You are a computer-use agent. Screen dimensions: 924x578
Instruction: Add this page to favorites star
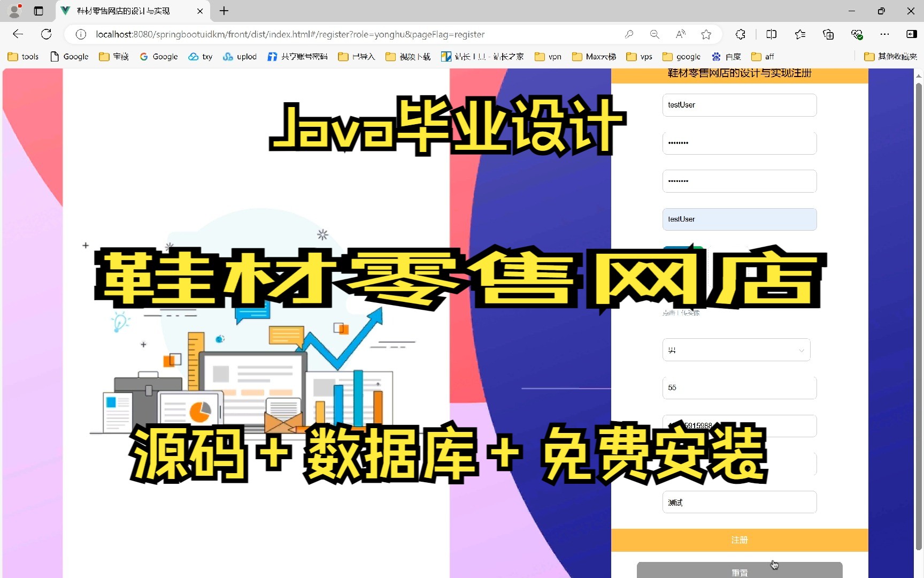click(706, 34)
